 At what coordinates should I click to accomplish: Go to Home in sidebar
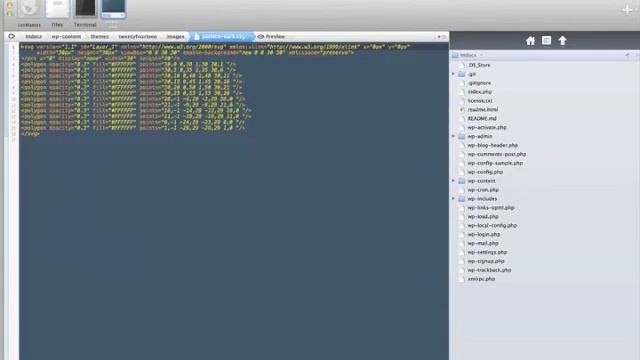pos(530,40)
